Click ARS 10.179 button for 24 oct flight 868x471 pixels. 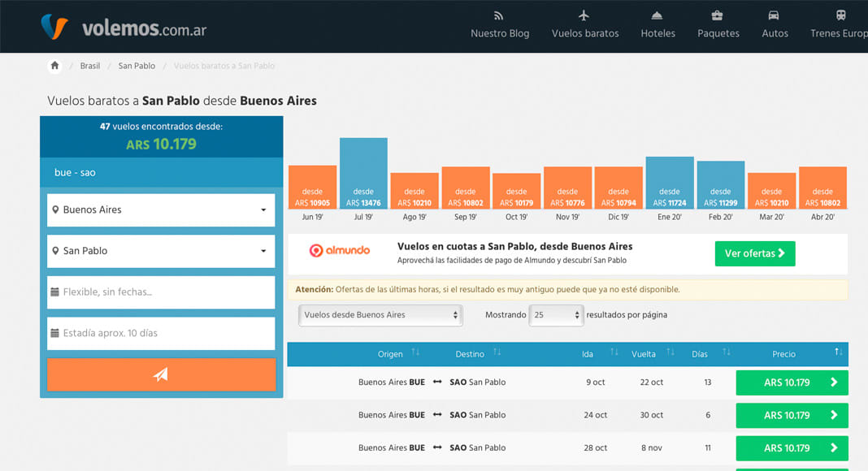pyautogui.click(x=792, y=416)
